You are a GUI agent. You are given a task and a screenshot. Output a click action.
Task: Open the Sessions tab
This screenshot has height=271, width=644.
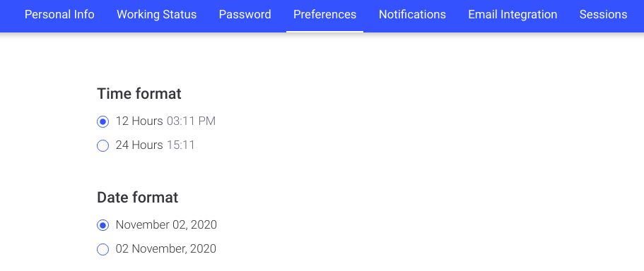tap(603, 15)
